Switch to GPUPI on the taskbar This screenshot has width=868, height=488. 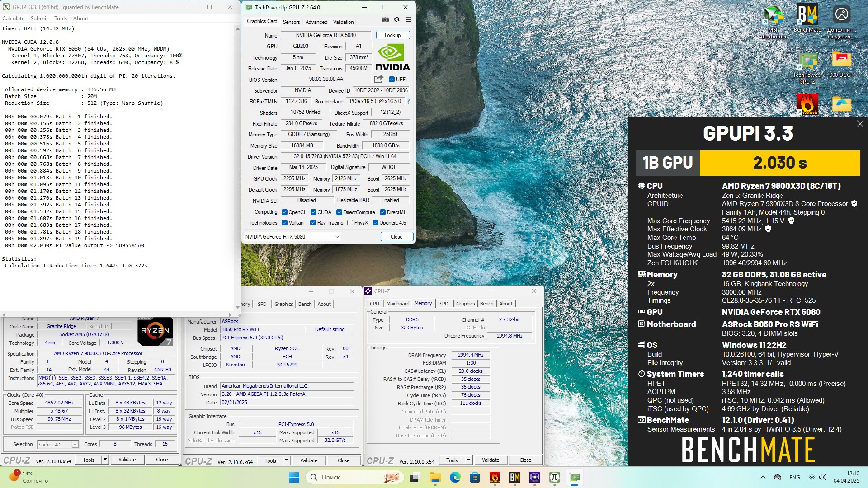(x=555, y=477)
